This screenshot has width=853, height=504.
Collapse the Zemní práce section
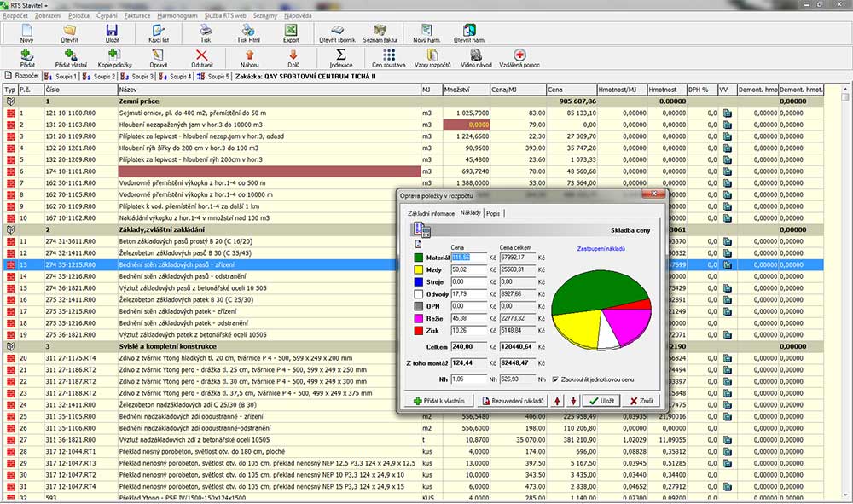tap(10, 101)
